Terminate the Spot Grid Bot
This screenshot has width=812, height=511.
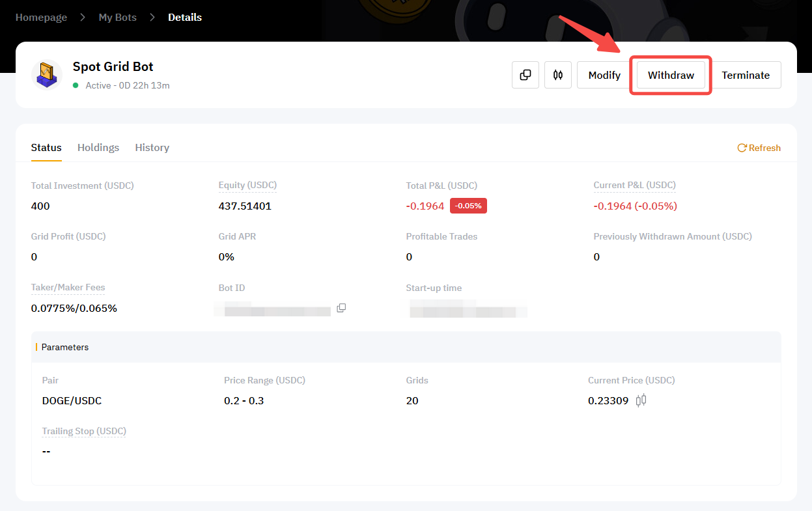(x=746, y=75)
